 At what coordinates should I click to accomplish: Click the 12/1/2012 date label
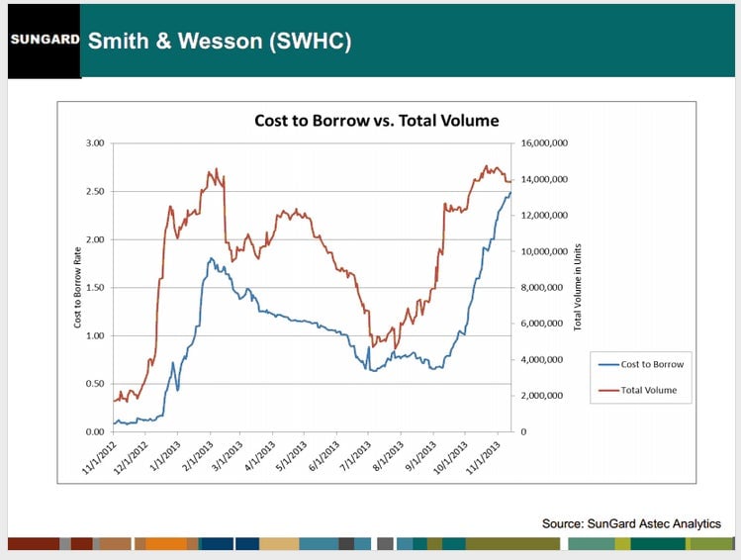[x=131, y=457]
